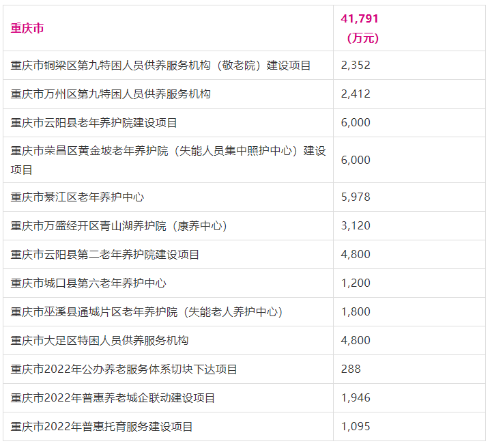This screenshot has width=490, height=448.
Task: Click the 云阳县老年养护院建设项目 entry
Action: (94, 123)
